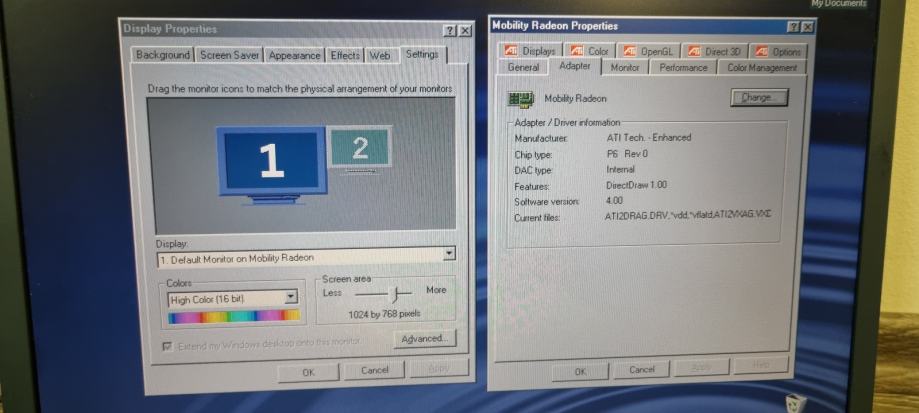This screenshot has height=413, width=919.
Task: Open My Documents desktop icon
Action: coord(839,4)
